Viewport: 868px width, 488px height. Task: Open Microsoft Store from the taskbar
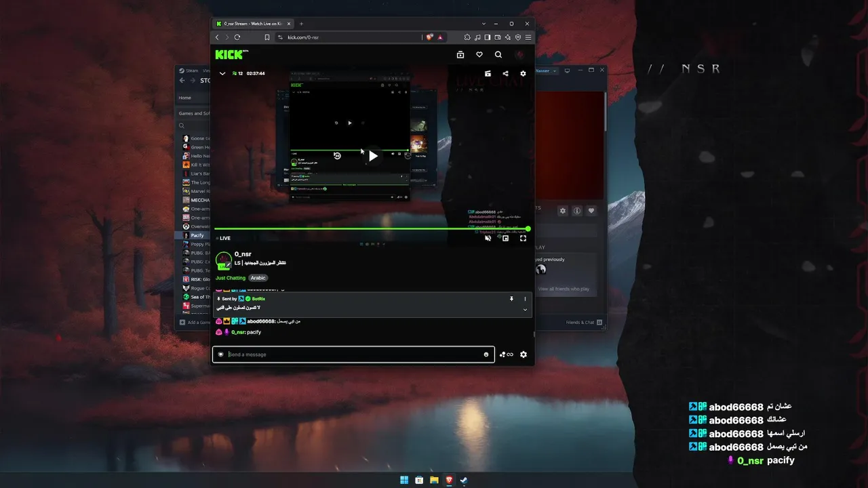[419, 480]
